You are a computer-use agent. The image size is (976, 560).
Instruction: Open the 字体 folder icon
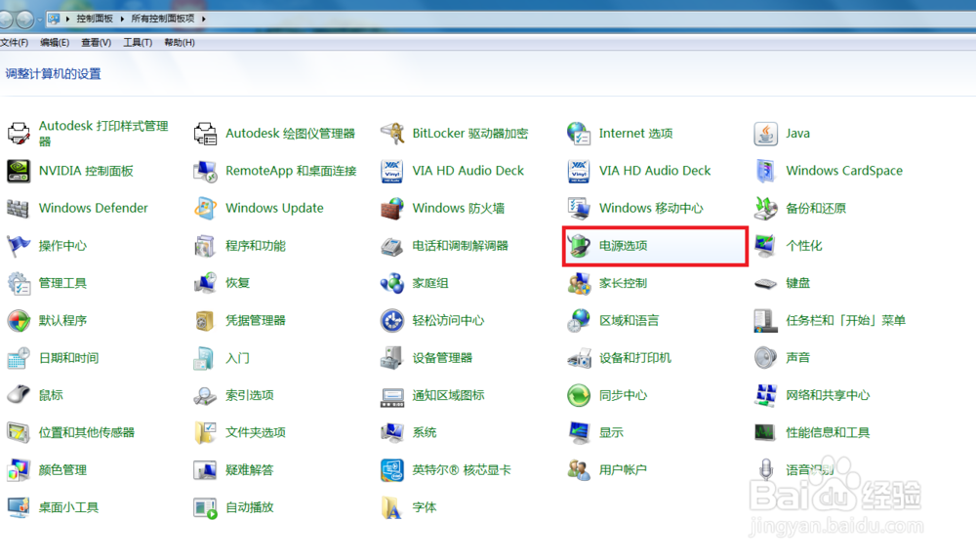(x=392, y=507)
